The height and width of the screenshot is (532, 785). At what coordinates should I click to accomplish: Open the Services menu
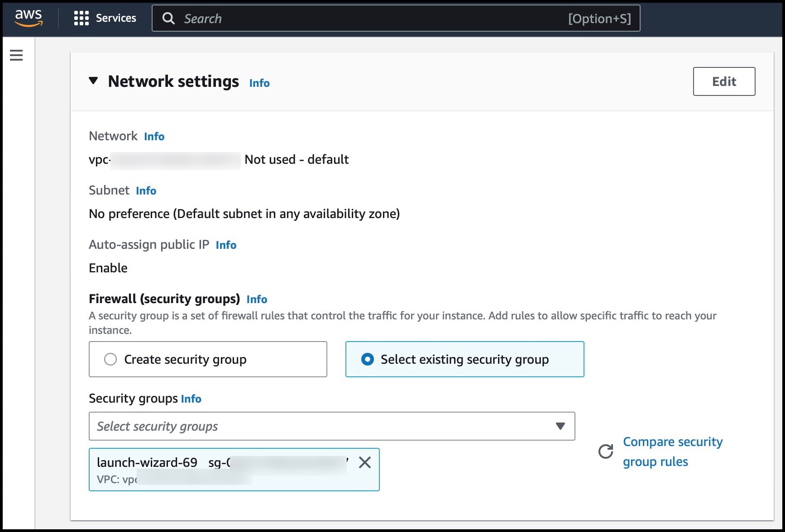(x=115, y=18)
